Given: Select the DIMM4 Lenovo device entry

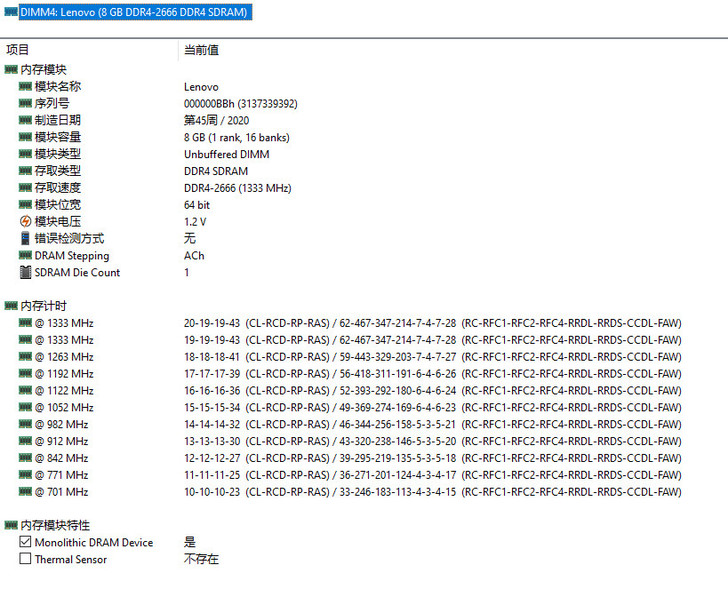Looking at the screenshot, I should 136,12.
